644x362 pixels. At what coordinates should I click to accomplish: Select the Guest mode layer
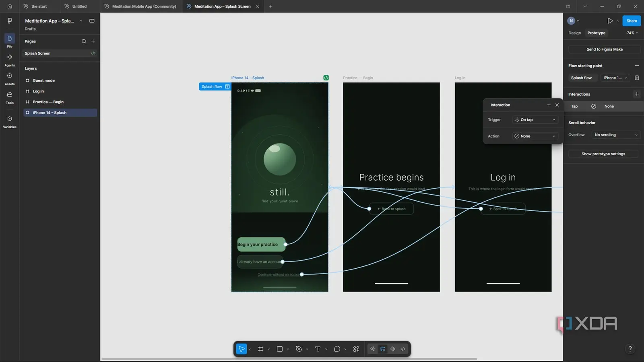click(x=60, y=80)
